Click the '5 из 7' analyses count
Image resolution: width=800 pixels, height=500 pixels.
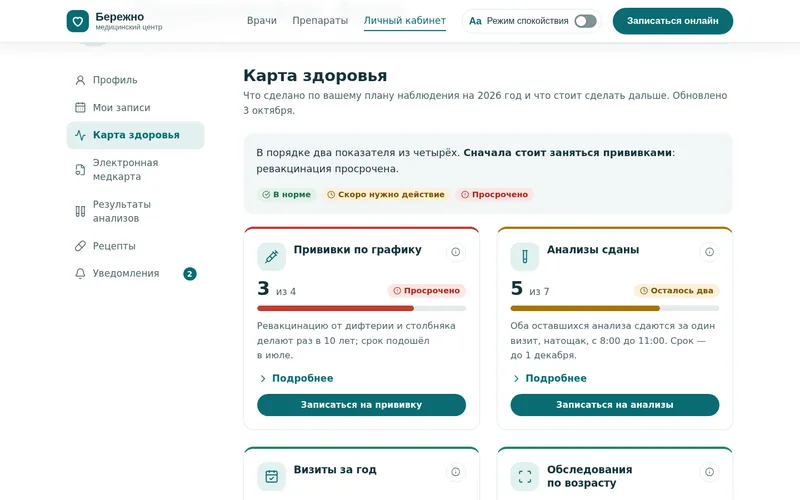(530, 289)
